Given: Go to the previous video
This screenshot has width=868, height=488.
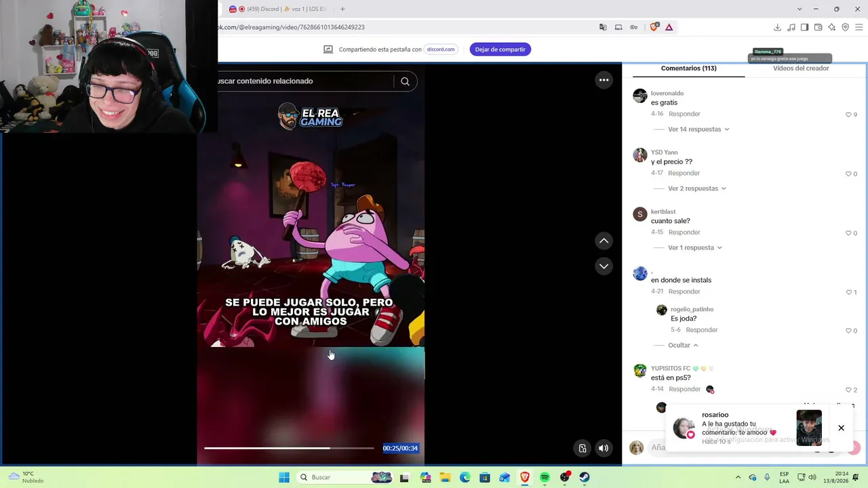Looking at the screenshot, I should pyautogui.click(x=604, y=241).
